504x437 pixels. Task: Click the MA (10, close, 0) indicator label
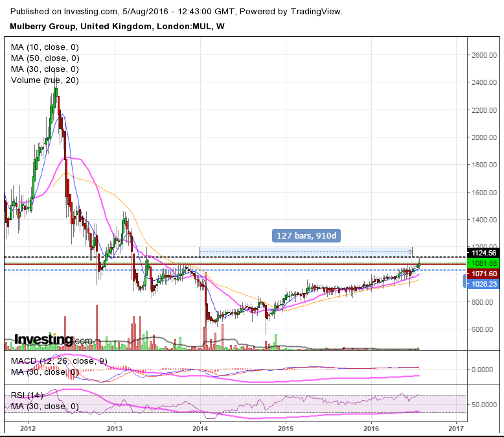(x=45, y=47)
